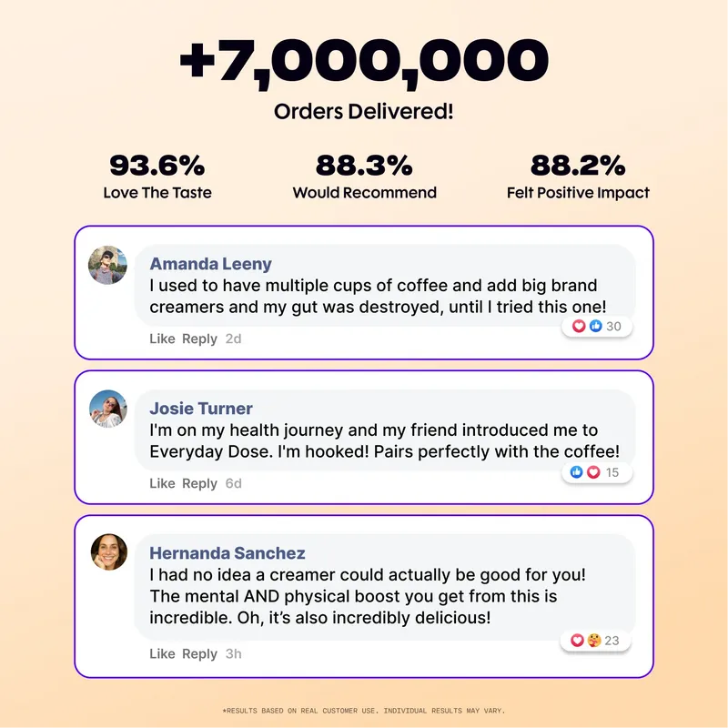Reply to Hernanda Sanchez's comment
The image size is (728, 728).
coord(199,653)
